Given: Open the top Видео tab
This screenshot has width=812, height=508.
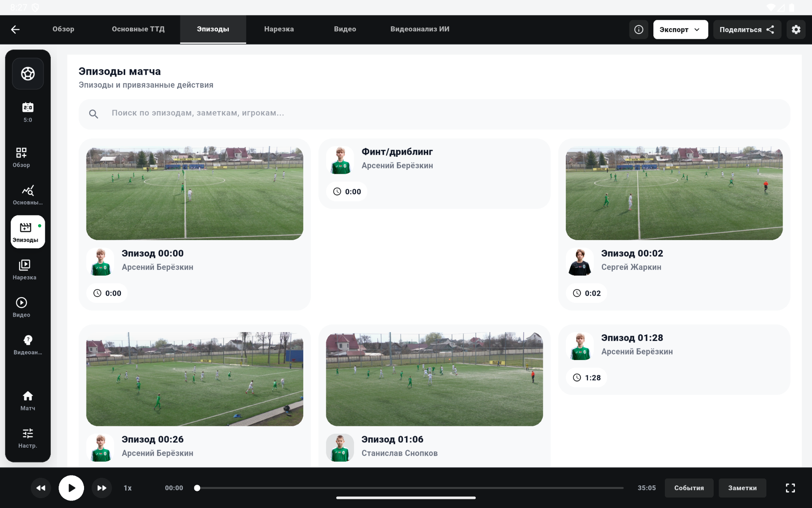Looking at the screenshot, I should [345, 29].
